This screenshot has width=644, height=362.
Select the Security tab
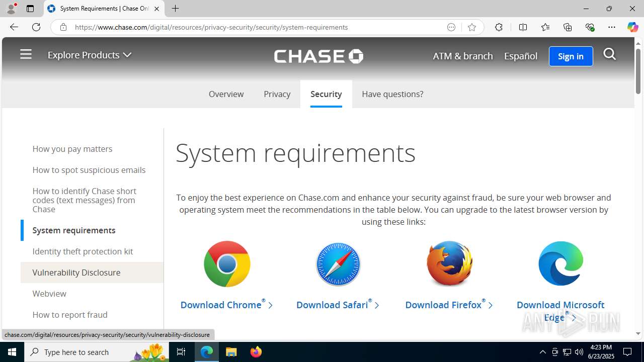326,94
